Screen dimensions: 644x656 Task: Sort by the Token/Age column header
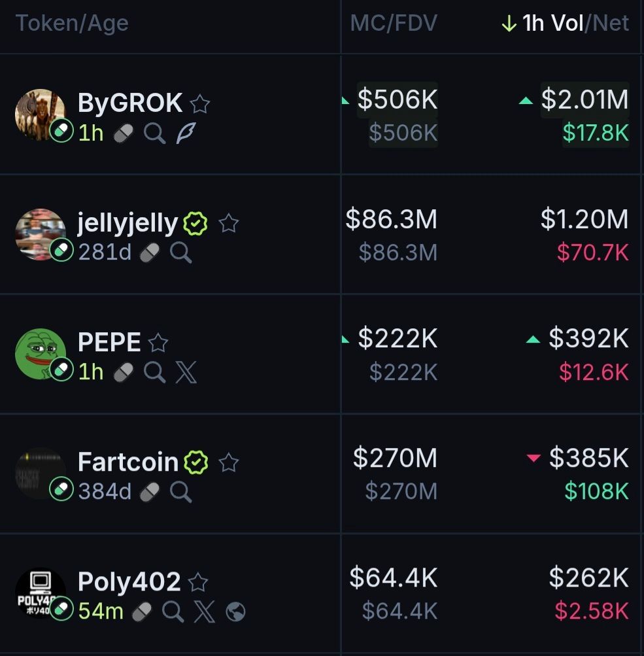coord(72,24)
